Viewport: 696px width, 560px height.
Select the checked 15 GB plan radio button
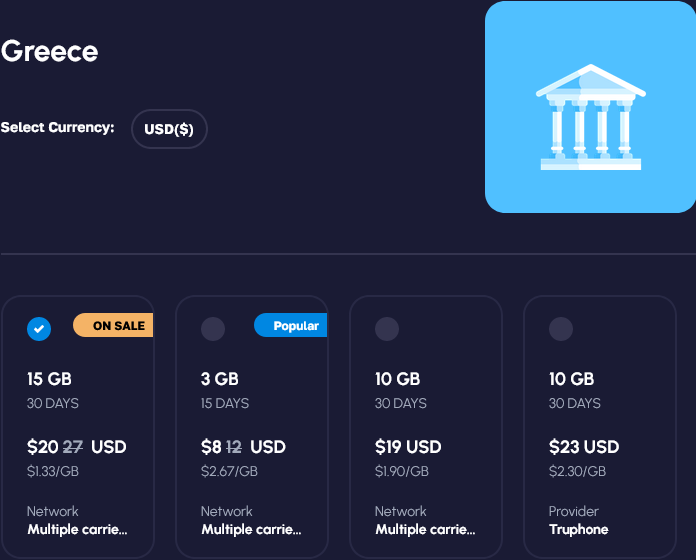[39, 328]
